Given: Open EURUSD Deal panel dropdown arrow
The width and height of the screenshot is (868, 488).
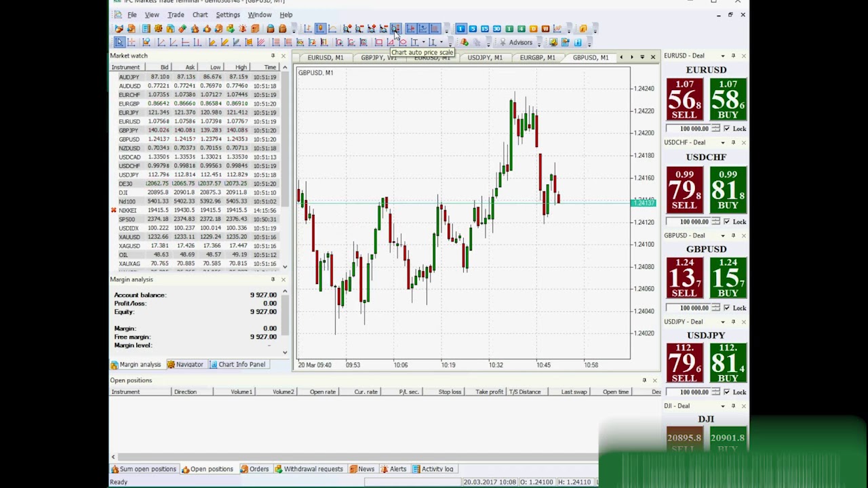Looking at the screenshot, I should click(723, 56).
